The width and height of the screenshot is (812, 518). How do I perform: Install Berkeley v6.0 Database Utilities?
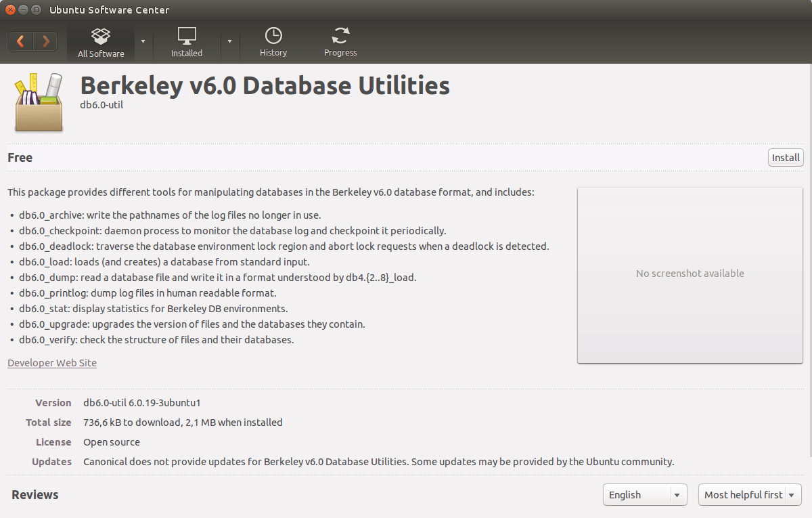(786, 157)
